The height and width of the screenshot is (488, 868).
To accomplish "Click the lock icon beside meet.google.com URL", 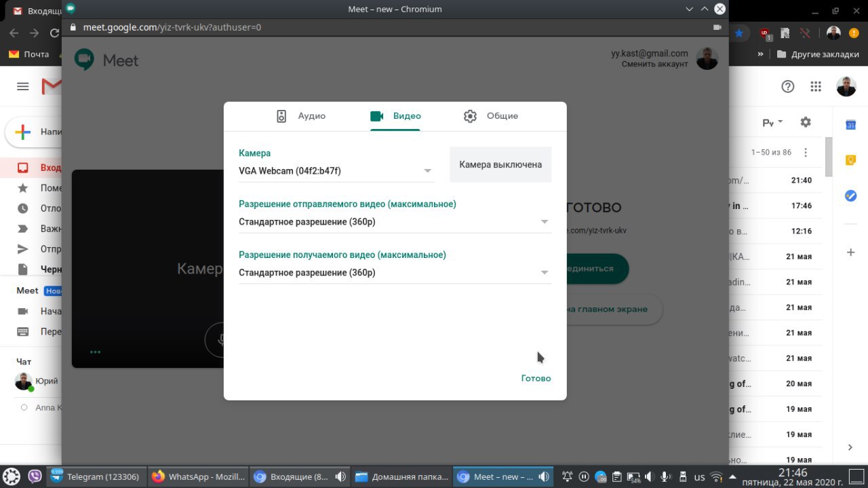I will (x=74, y=27).
